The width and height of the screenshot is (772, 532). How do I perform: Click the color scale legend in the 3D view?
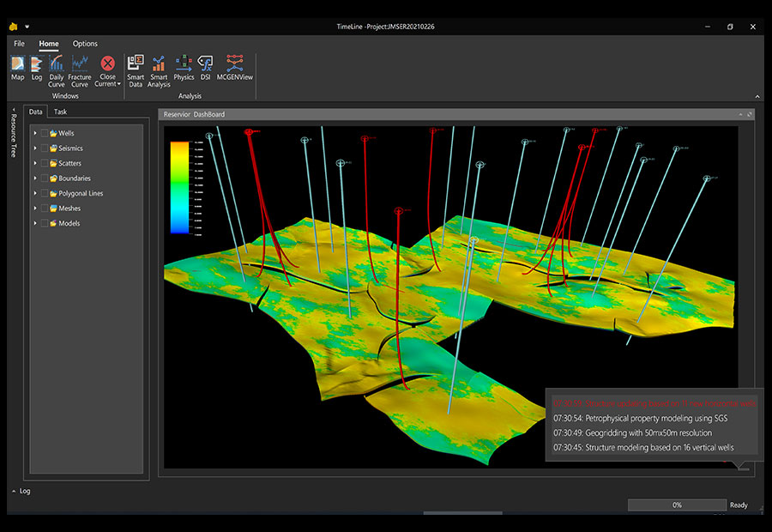180,187
